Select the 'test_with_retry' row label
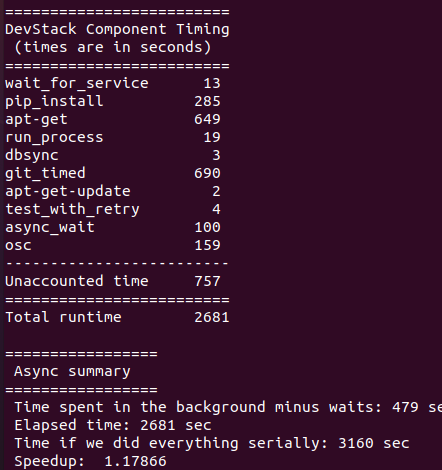442x470 pixels. [72, 209]
